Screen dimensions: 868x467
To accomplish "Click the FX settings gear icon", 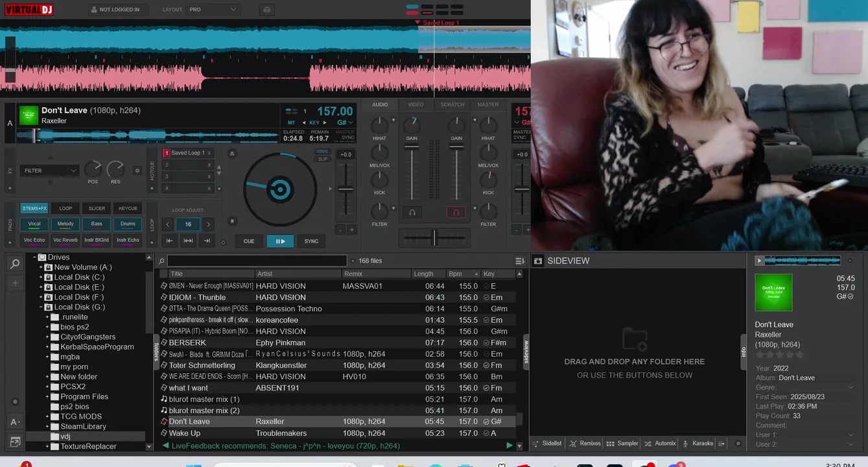I will 137,171.
